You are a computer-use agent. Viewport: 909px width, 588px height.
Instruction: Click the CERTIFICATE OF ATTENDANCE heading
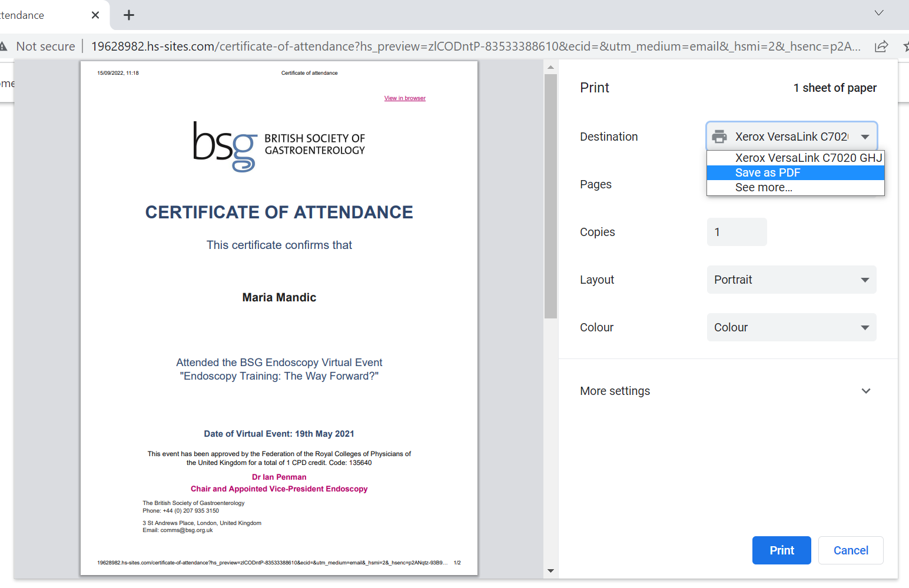[x=279, y=212]
